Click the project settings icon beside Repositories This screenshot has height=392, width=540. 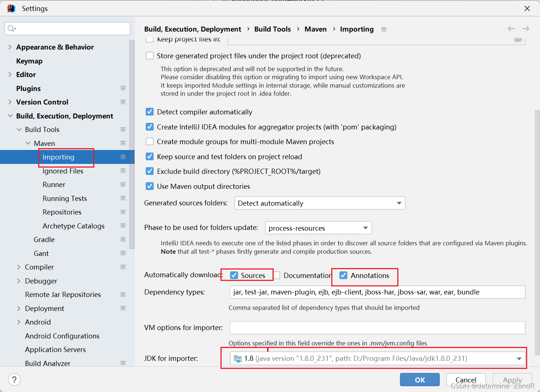123,212
